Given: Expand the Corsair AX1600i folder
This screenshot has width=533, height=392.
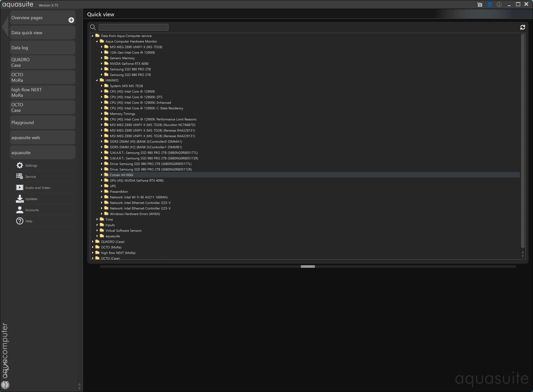Looking at the screenshot, I should (102, 175).
